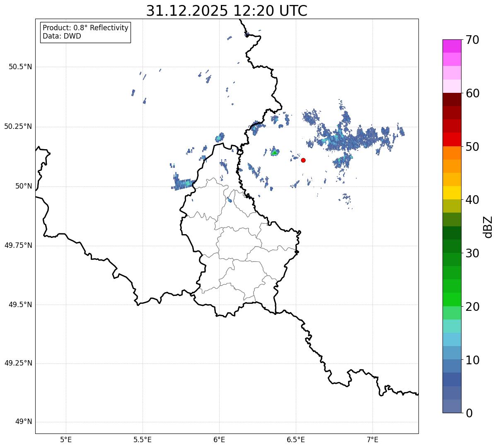Click the 5°E longitude label
The image size is (498, 448).
66,439
